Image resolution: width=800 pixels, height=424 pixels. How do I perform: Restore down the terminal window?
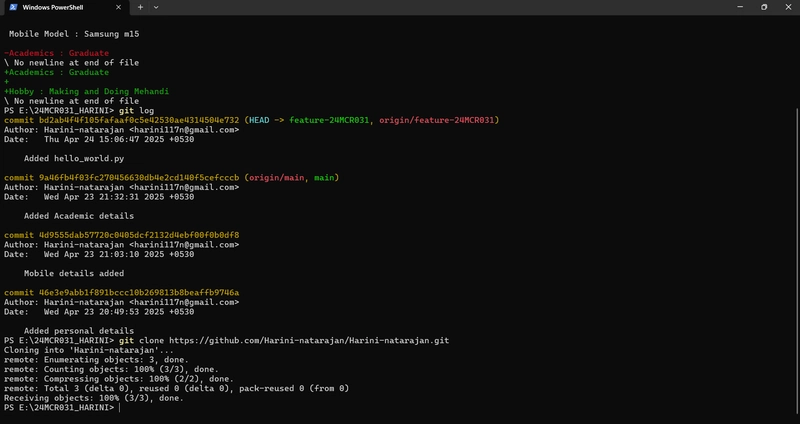tap(764, 7)
